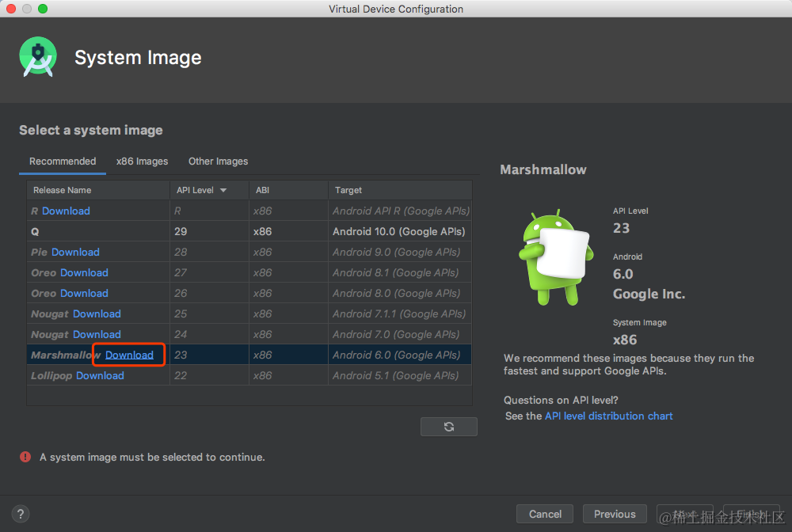This screenshot has width=792, height=532.
Task: Click the Cancel button
Action: point(545,514)
